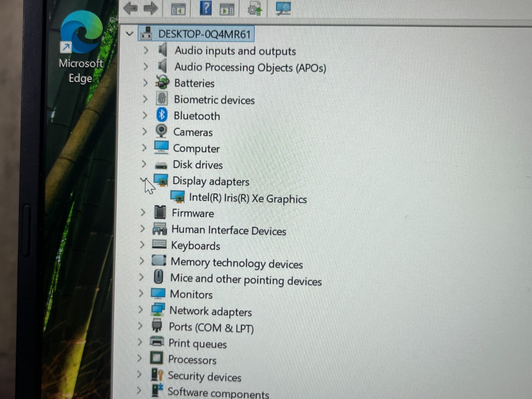Expand the Cameras category
Screen dimensions: 532x399
coord(144,131)
